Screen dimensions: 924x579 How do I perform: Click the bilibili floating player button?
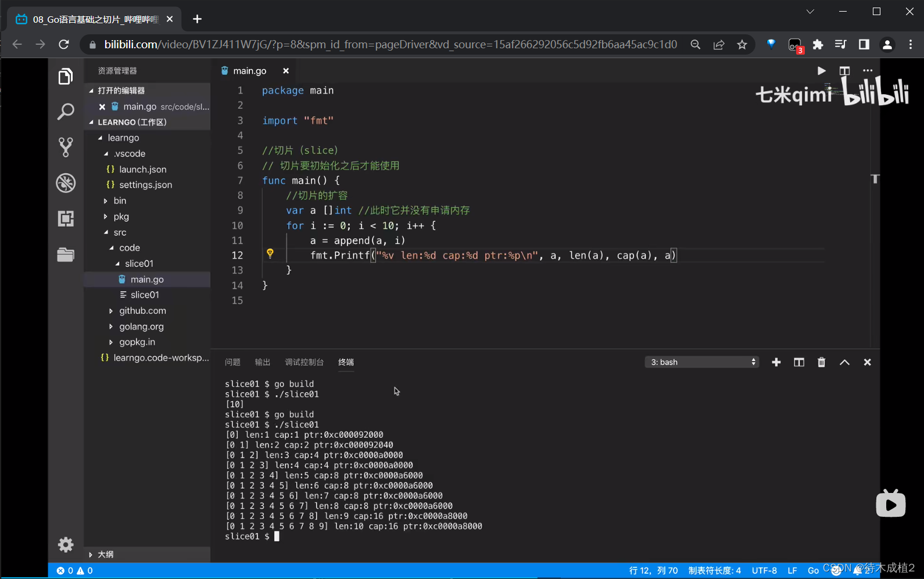point(891,503)
